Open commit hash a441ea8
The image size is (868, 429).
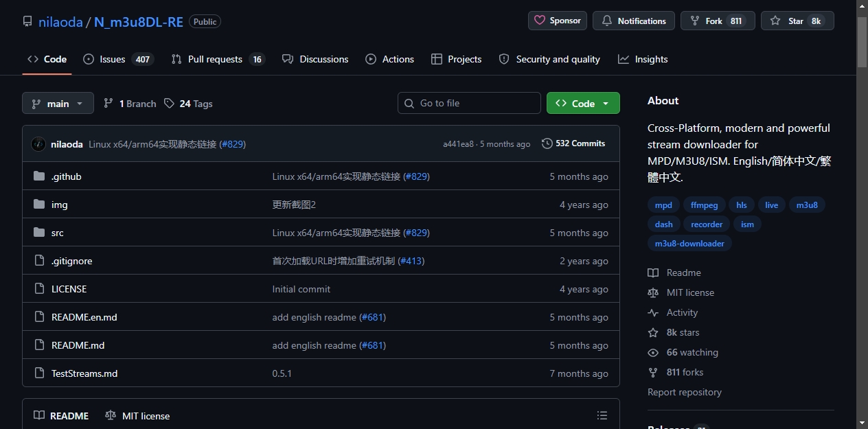coord(458,144)
